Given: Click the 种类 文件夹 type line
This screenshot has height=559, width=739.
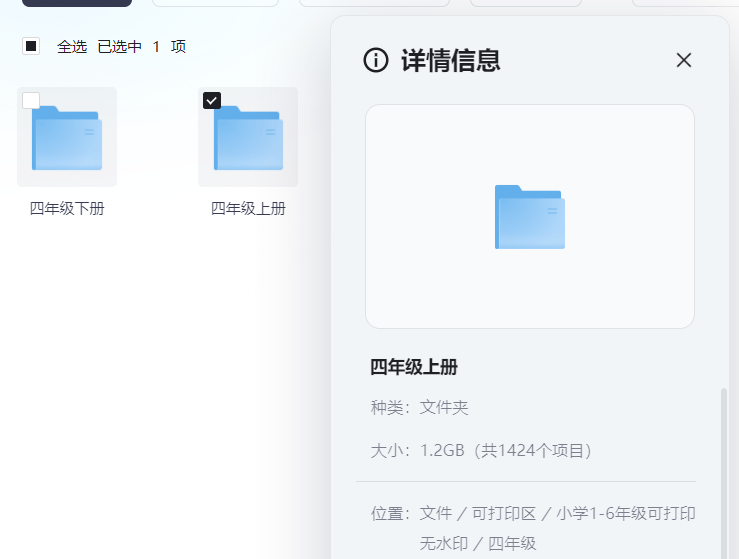Looking at the screenshot, I should [420, 407].
